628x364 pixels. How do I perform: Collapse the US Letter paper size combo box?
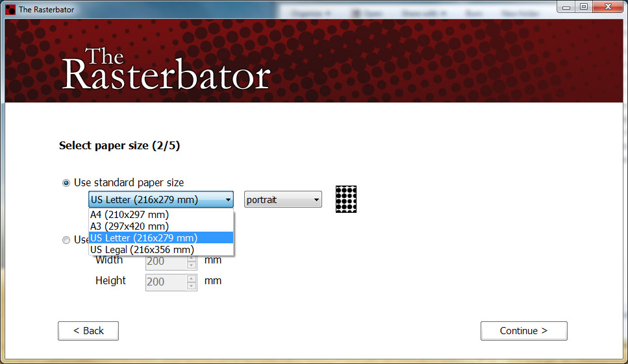click(161, 199)
